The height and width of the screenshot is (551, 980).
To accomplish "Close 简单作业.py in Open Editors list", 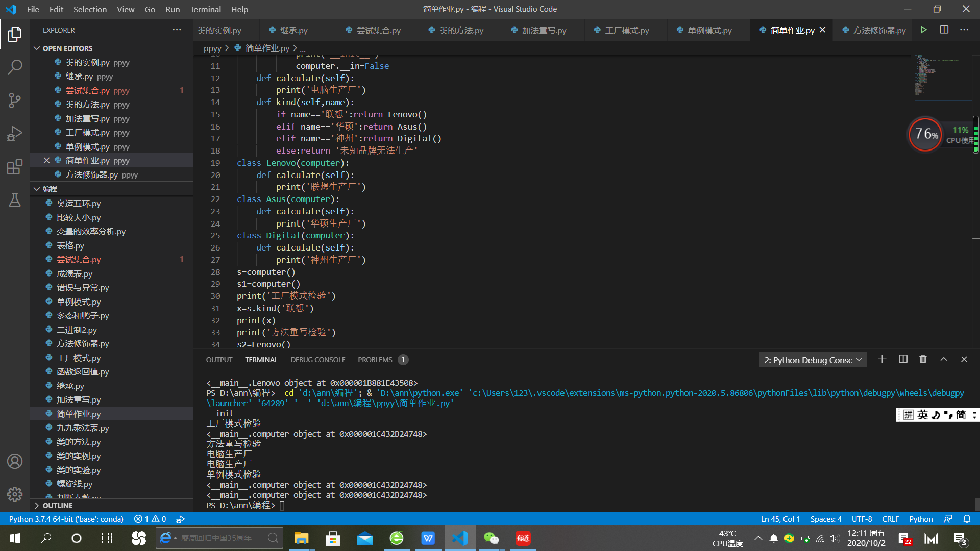I will [x=46, y=160].
